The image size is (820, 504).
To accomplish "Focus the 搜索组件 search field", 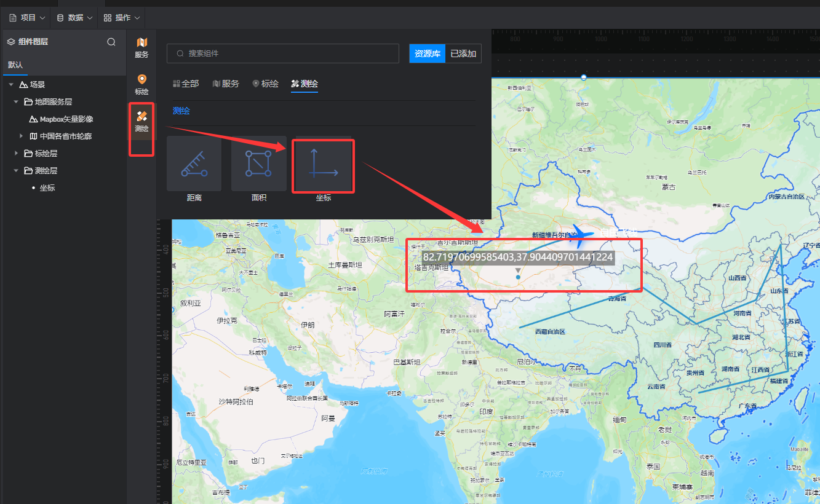I will coord(284,53).
